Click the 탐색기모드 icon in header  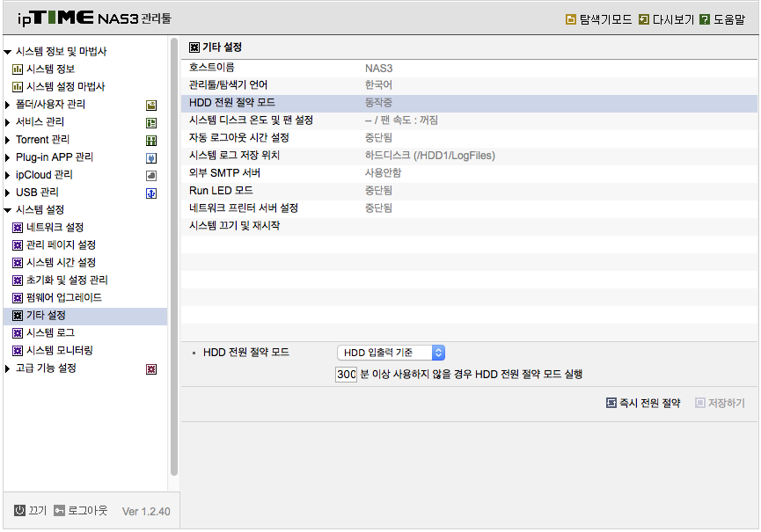tap(571, 19)
